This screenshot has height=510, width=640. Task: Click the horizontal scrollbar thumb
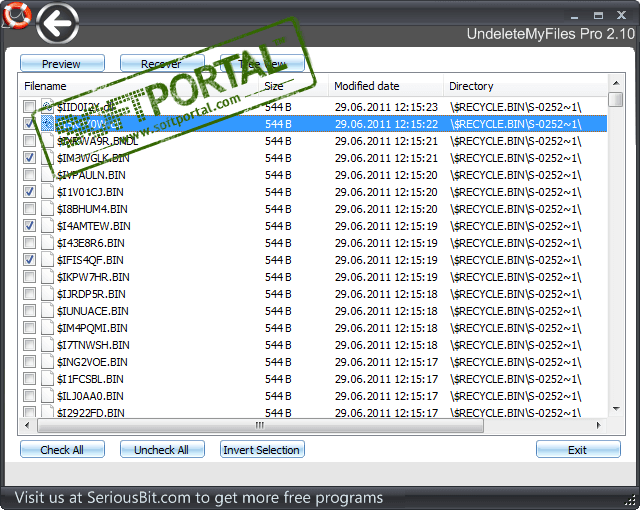pos(260,426)
